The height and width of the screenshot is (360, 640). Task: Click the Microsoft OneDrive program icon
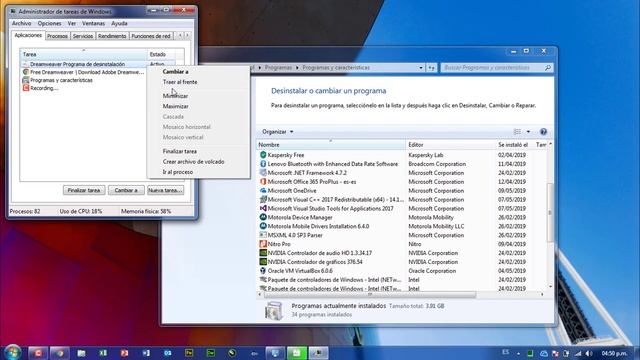pos(263,191)
